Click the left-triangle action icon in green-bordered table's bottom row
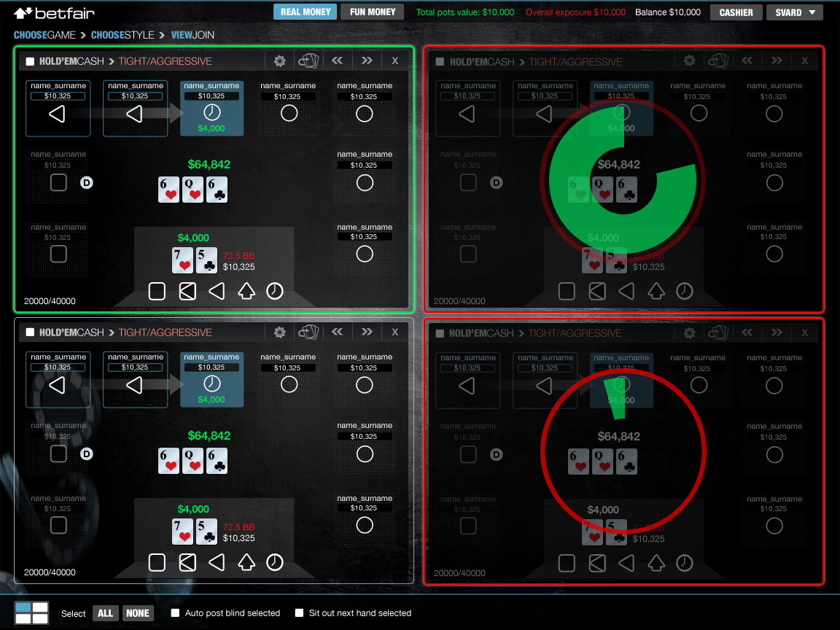 click(x=217, y=292)
